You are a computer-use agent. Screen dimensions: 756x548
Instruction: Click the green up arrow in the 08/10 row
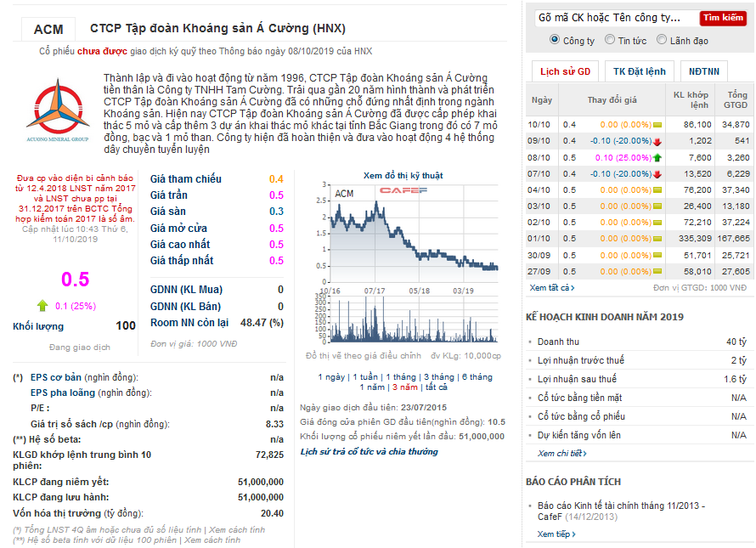tap(657, 158)
